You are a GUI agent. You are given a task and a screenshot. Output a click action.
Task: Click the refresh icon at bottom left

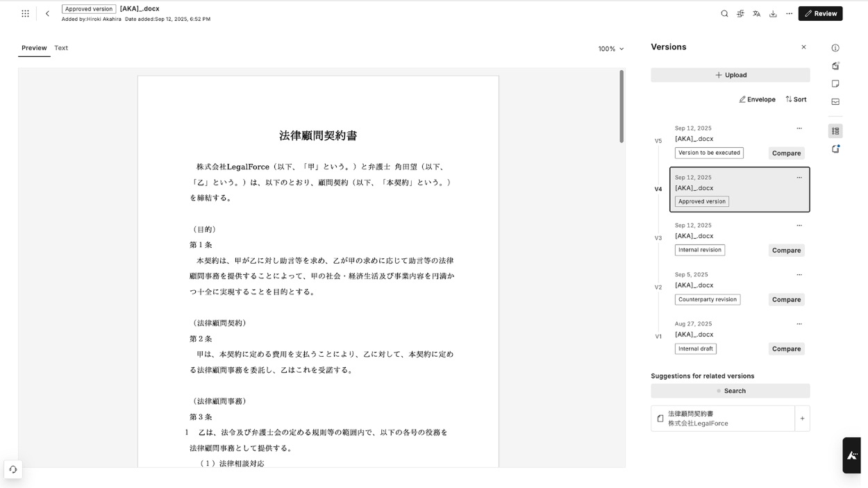pyautogui.click(x=13, y=469)
